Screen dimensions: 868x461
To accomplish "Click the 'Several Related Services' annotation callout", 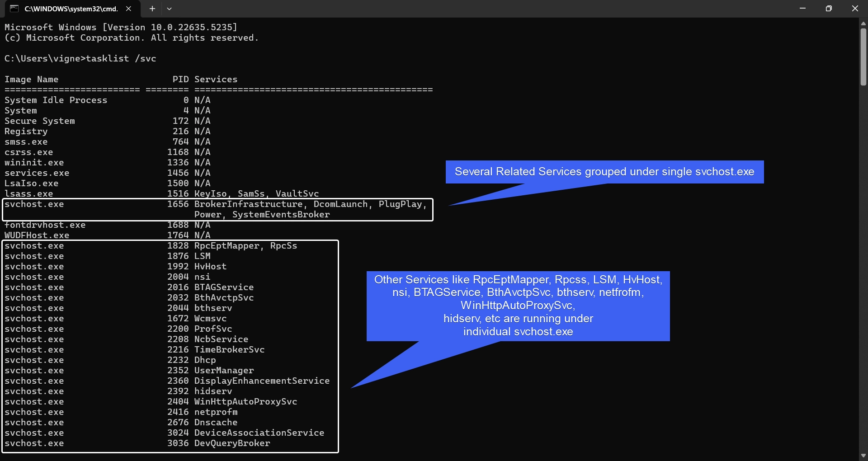I will click(604, 172).
